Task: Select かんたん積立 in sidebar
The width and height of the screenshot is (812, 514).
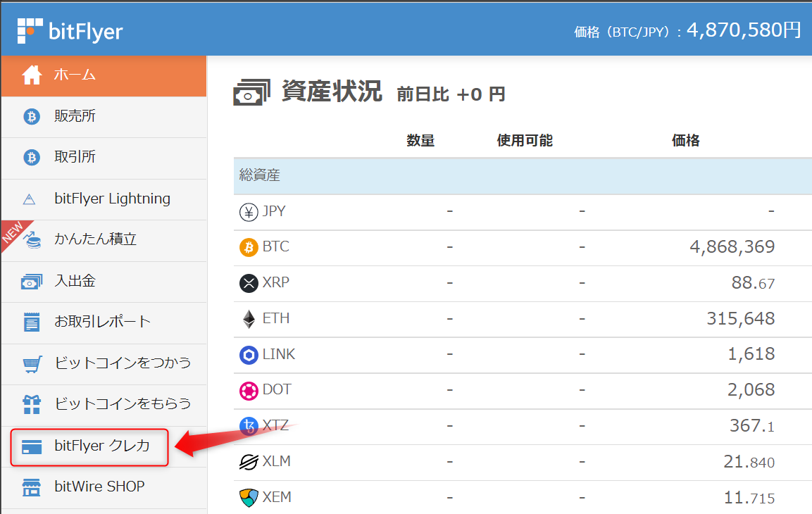Action: [104, 241]
